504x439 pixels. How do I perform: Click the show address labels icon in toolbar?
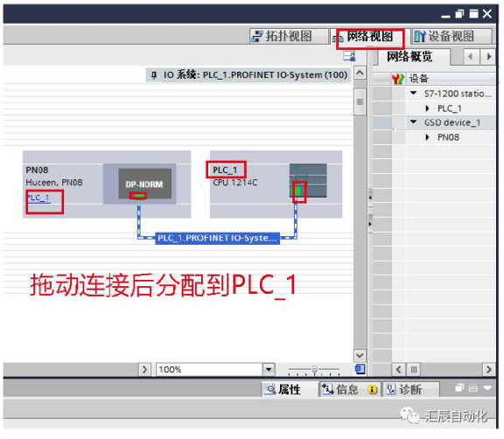tap(349, 56)
